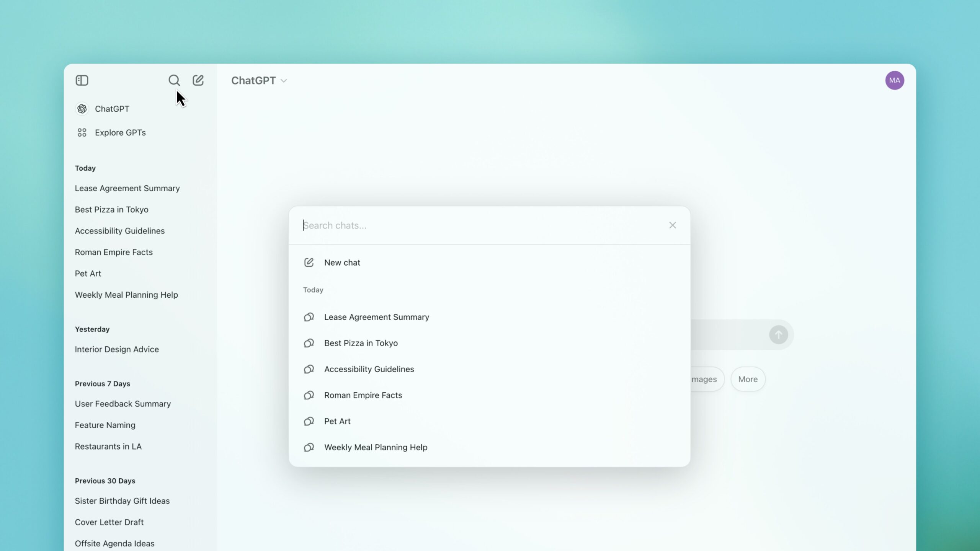Click the ChatGPT logo icon in sidebar
The image size is (980, 551).
click(x=82, y=108)
